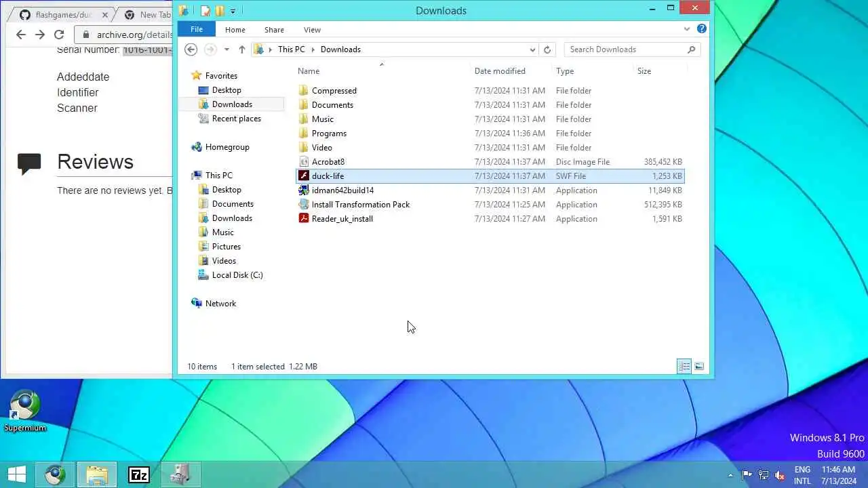Viewport: 868px width, 488px height.
Task: Open the Action Center flag icon
Action: point(747,475)
